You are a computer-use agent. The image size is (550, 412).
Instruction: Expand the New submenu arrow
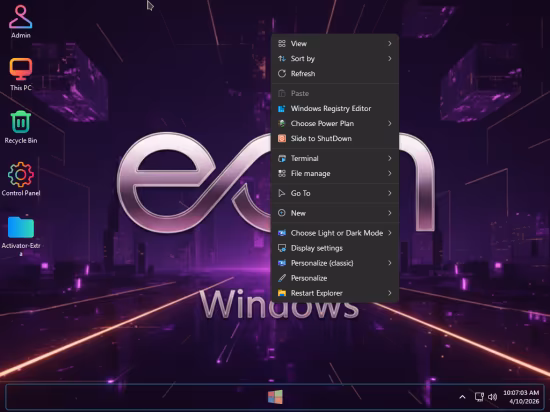click(390, 213)
